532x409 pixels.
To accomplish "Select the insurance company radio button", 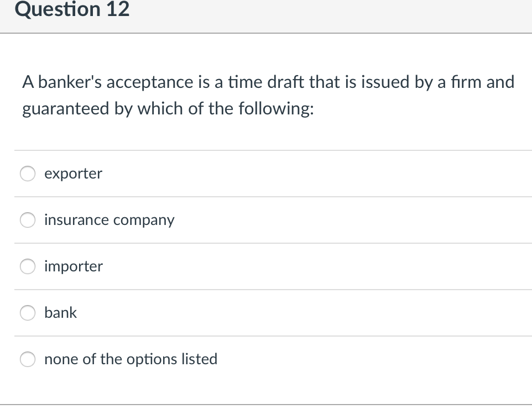I will pyautogui.click(x=27, y=220).
